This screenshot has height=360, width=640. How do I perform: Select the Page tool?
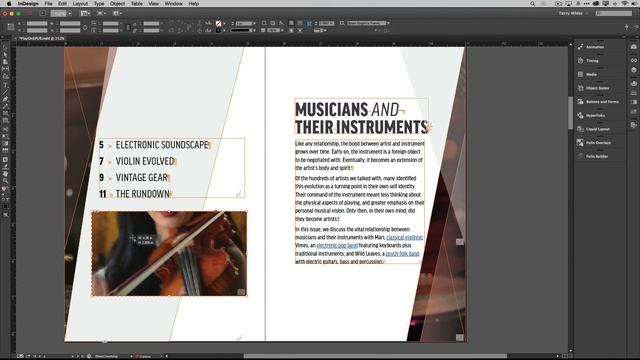pos(5,62)
